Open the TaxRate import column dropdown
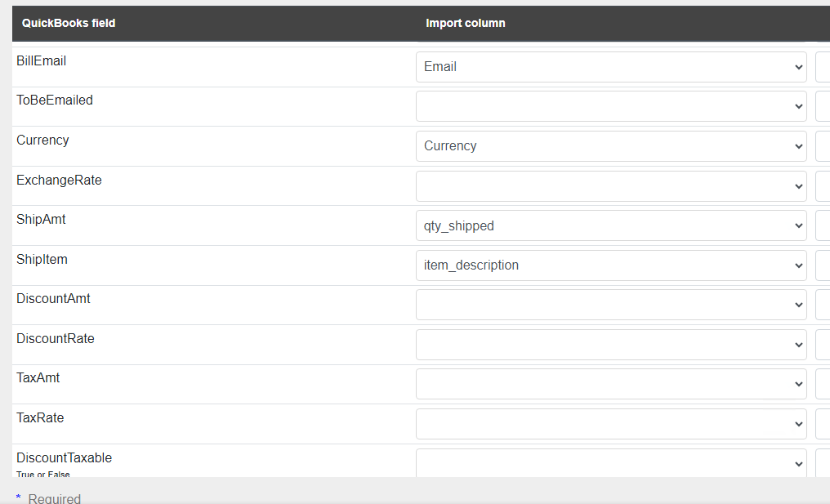Screen dimensions: 830x504 click(x=611, y=424)
